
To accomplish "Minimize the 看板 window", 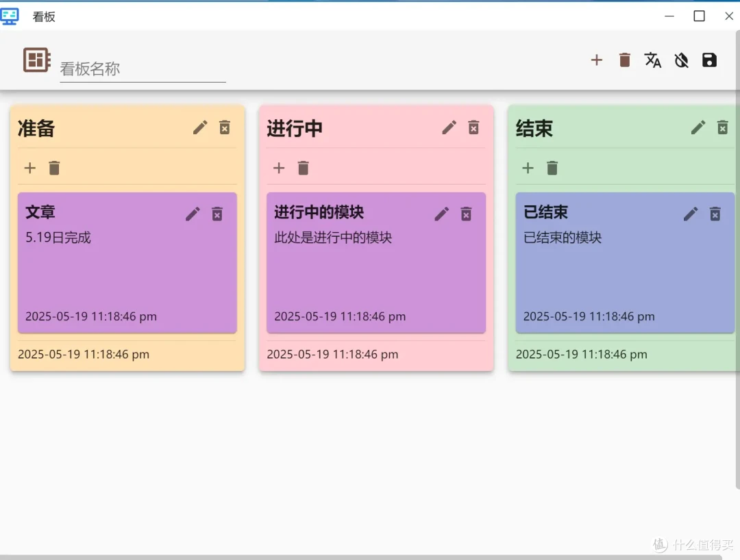I will (x=669, y=16).
